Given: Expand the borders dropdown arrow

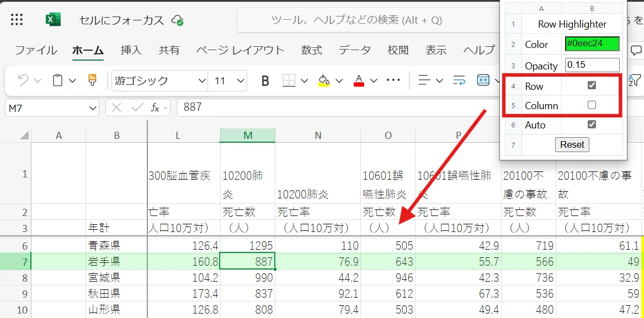Looking at the screenshot, I should point(304,81).
